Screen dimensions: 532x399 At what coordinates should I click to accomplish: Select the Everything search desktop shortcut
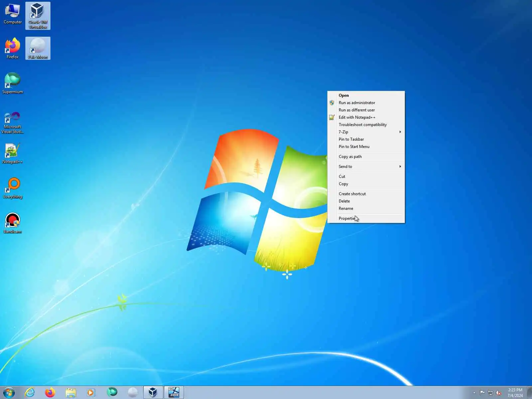pos(13,188)
